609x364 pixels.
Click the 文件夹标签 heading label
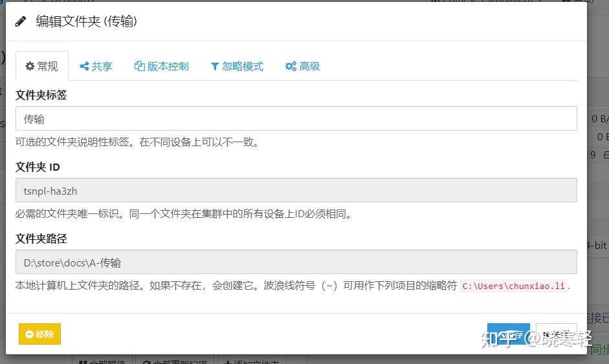(x=41, y=95)
